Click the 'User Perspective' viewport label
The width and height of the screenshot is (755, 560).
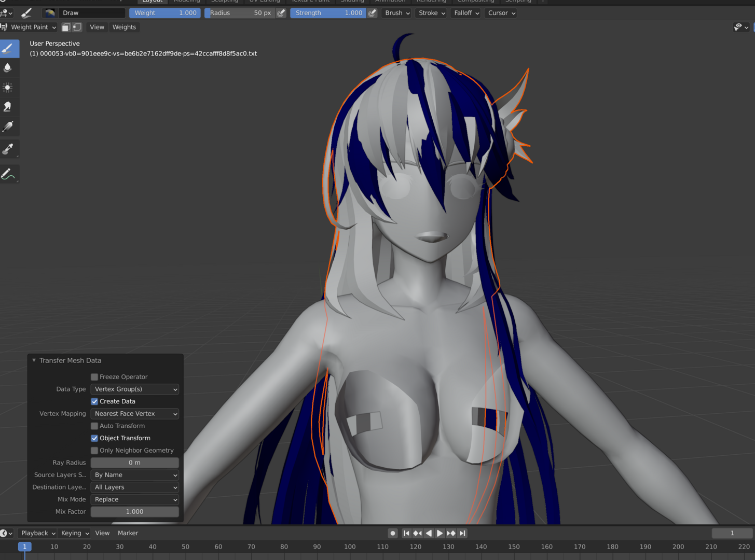click(54, 44)
